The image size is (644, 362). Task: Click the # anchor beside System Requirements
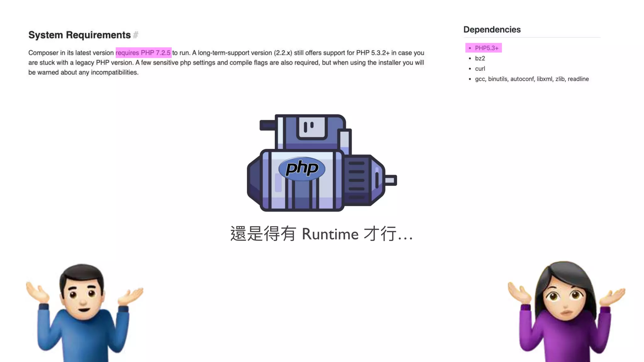pos(136,35)
